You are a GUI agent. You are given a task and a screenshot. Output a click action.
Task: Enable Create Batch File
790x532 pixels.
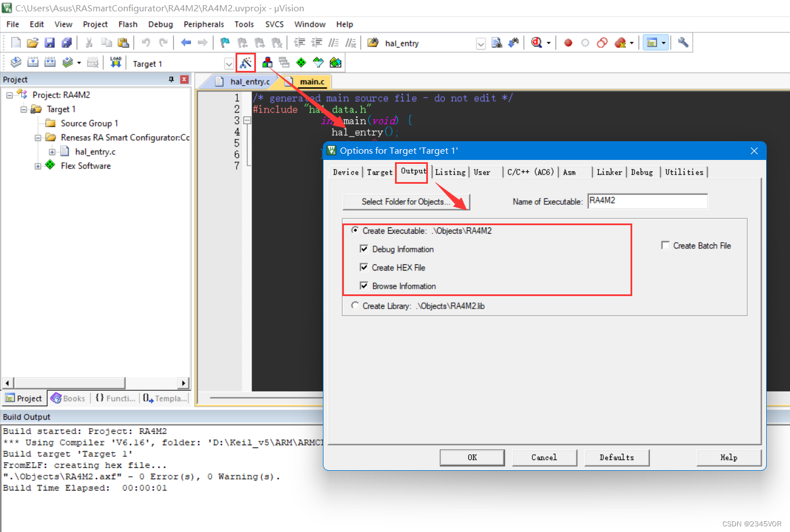coord(665,245)
